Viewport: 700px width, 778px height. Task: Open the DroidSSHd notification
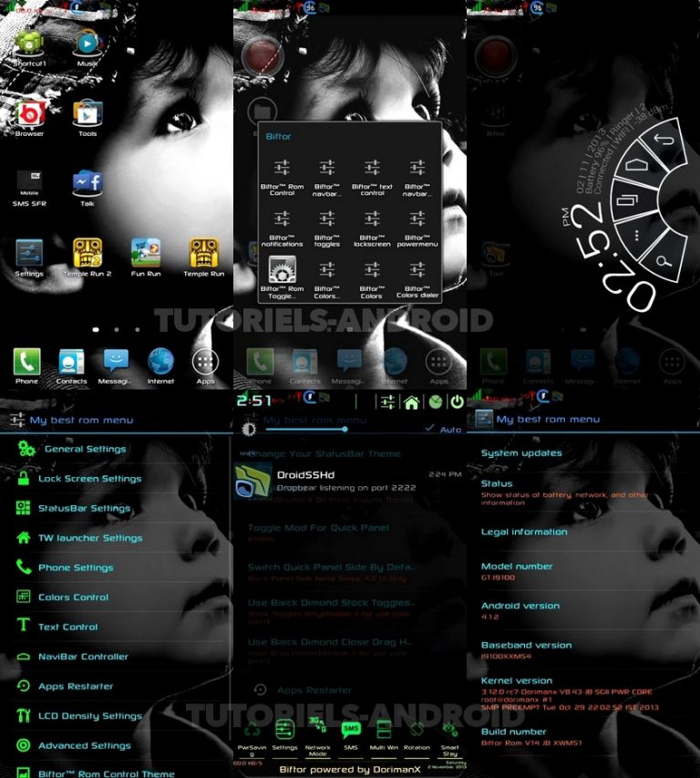pyautogui.click(x=349, y=481)
